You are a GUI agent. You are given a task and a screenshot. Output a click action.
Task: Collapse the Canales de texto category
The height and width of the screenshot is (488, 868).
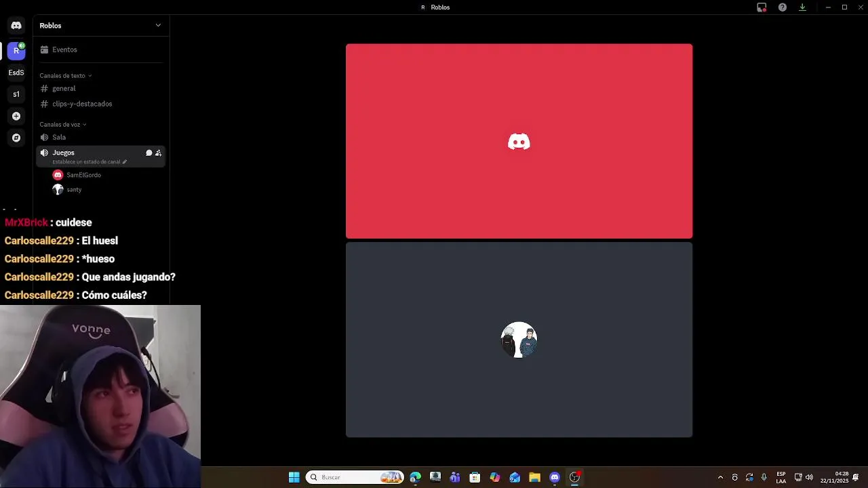(x=65, y=76)
